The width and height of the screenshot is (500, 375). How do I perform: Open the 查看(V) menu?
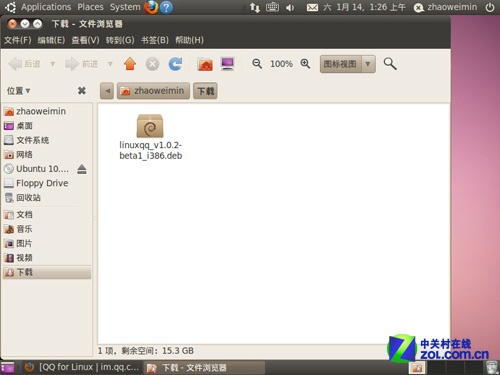coord(85,40)
